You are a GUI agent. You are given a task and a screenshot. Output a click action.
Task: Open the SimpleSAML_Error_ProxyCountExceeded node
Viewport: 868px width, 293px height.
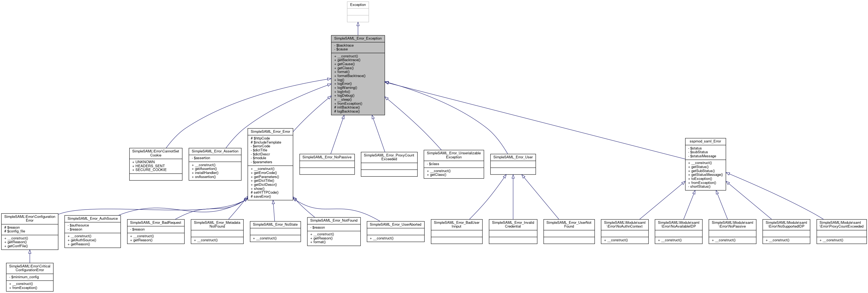click(389, 164)
